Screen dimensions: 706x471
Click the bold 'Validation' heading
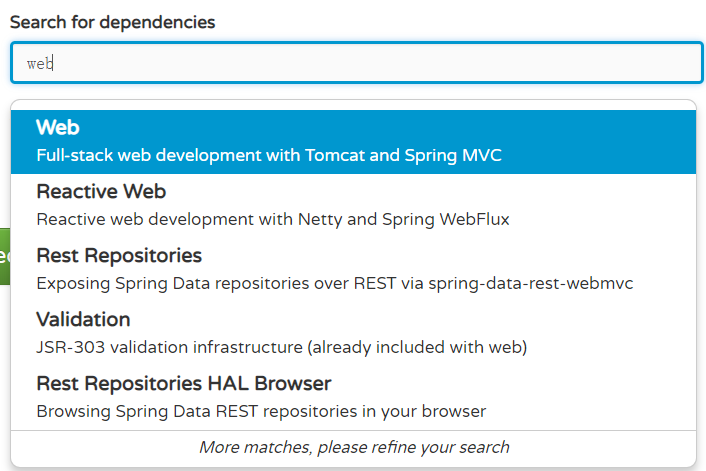83,319
